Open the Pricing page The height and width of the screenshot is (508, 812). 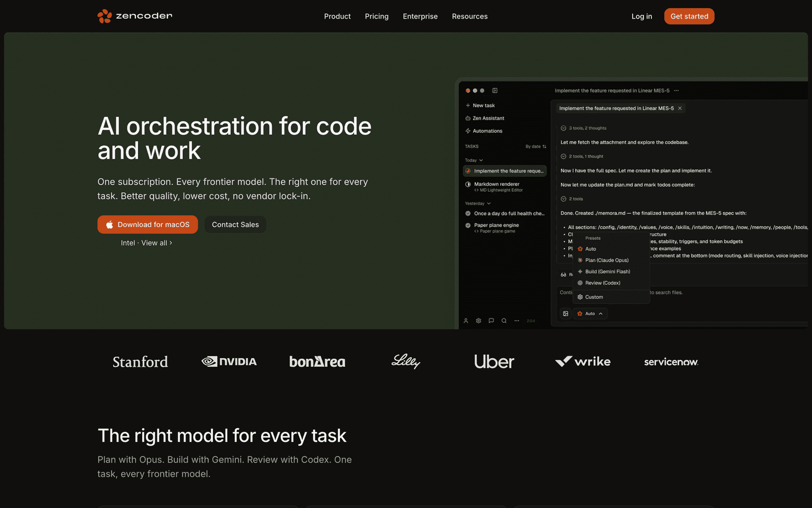coord(376,16)
